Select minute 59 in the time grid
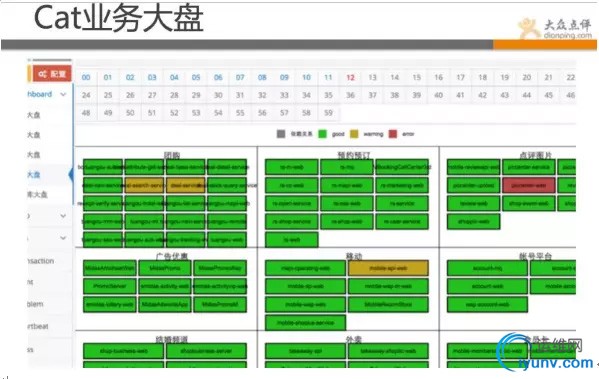 (328, 113)
